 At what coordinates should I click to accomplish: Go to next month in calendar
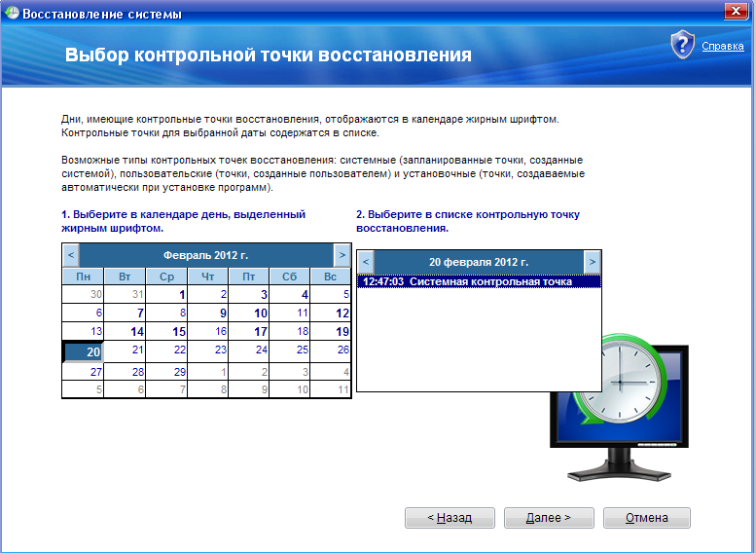342,255
